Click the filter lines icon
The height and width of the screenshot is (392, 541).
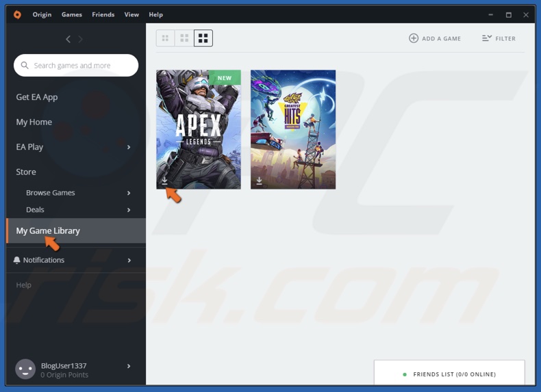click(487, 38)
